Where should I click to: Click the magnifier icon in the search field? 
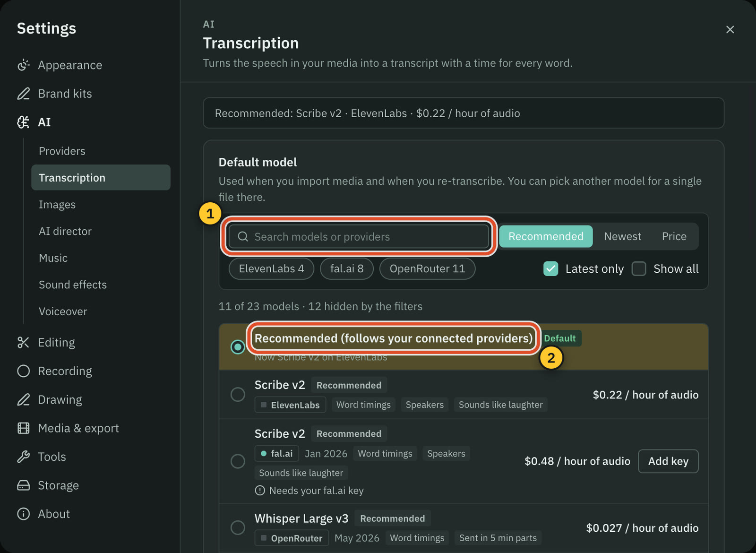(x=243, y=236)
